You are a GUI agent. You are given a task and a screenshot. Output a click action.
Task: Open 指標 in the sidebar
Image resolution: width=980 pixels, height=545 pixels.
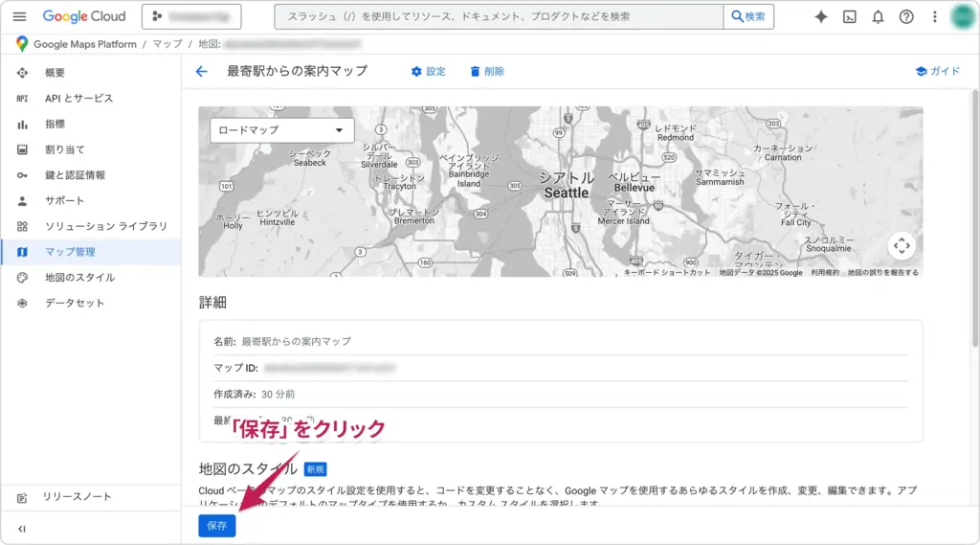(x=91, y=124)
